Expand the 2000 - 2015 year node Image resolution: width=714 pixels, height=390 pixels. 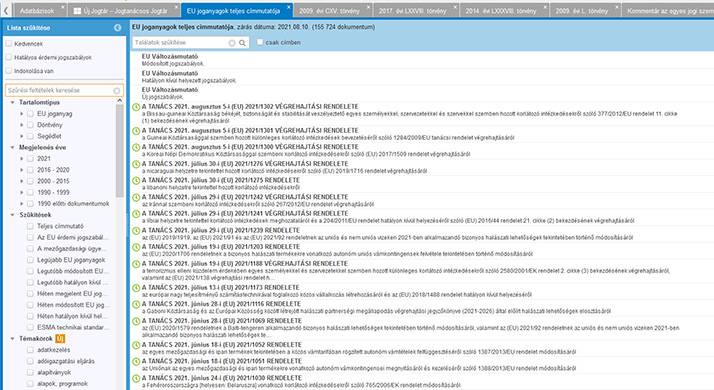click(x=21, y=181)
